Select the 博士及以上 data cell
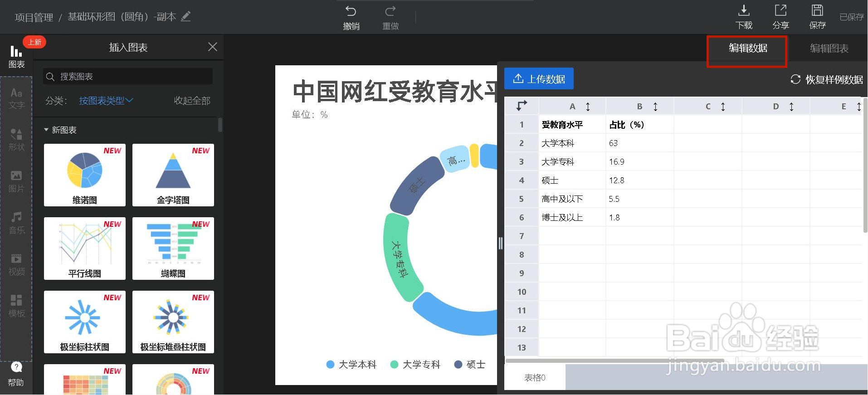The height and width of the screenshot is (395, 868). coord(572,218)
